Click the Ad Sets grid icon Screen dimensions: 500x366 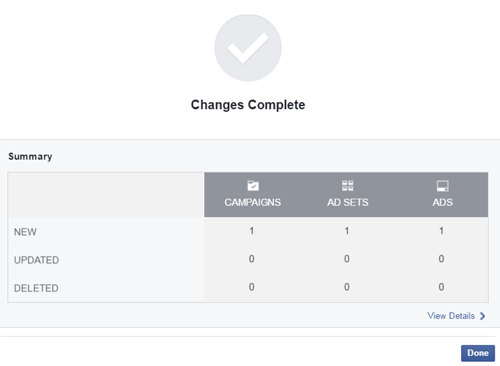tap(347, 185)
